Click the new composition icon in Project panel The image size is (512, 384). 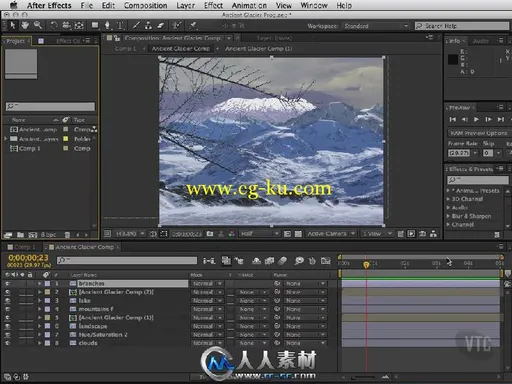coord(32,235)
